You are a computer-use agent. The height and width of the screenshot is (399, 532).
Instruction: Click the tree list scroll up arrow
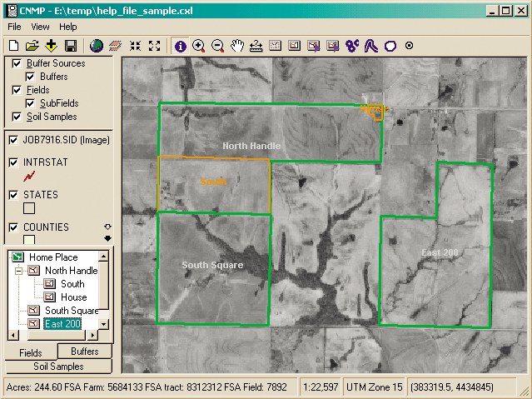click(104, 256)
